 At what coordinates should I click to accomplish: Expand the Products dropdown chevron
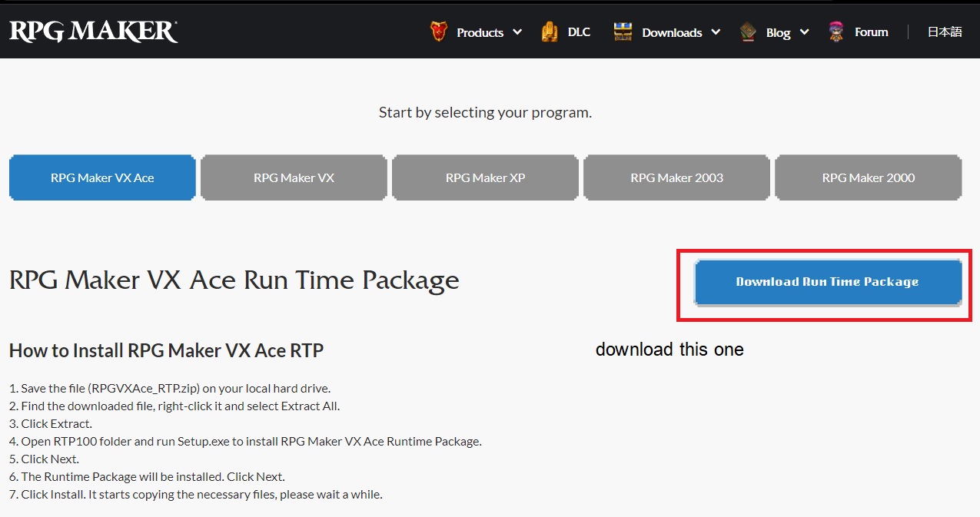tap(517, 32)
